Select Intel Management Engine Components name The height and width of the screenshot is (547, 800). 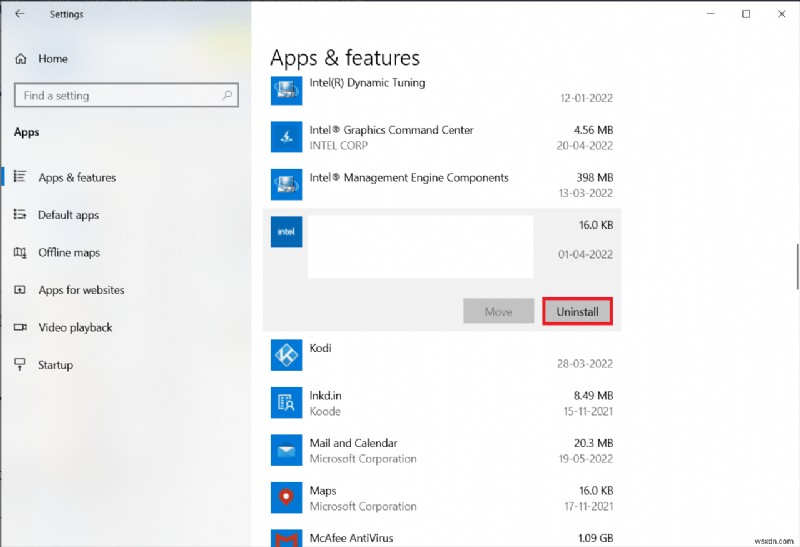[x=409, y=178]
